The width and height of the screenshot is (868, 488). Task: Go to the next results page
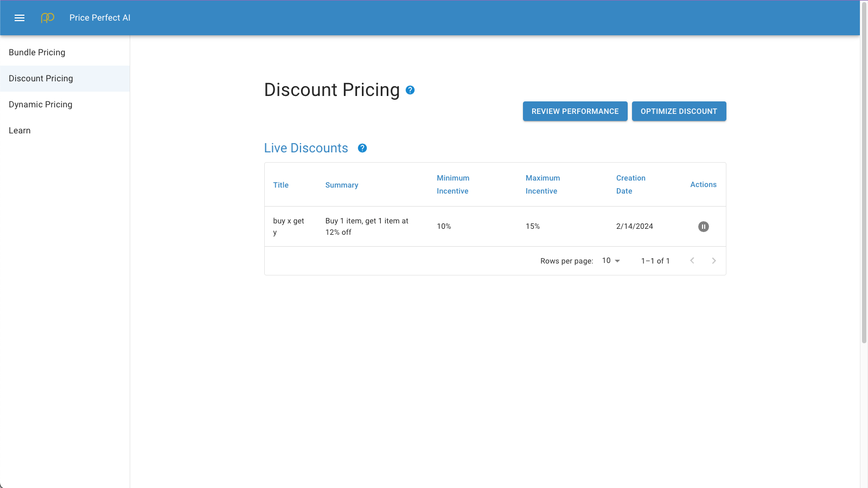point(714,260)
